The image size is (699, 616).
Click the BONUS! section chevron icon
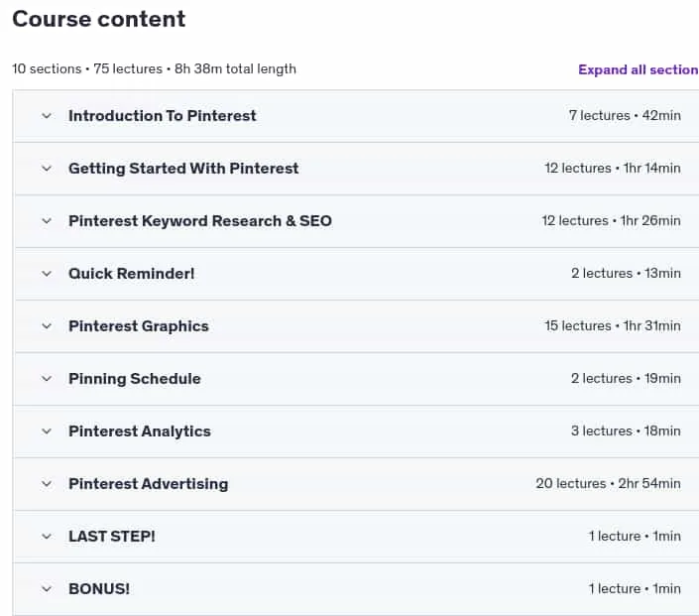[47, 589]
